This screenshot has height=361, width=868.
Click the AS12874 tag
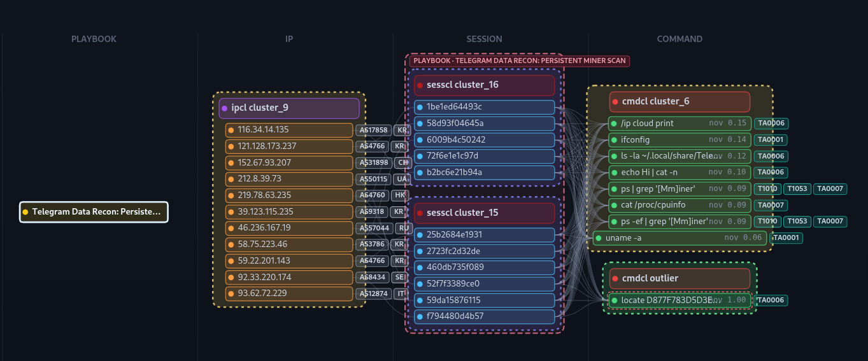coord(373,294)
